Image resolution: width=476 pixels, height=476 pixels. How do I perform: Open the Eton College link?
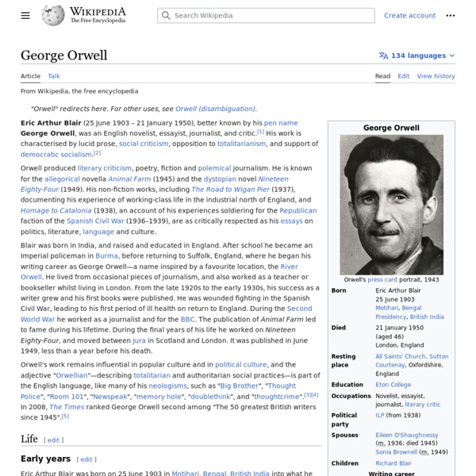tap(393, 385)
